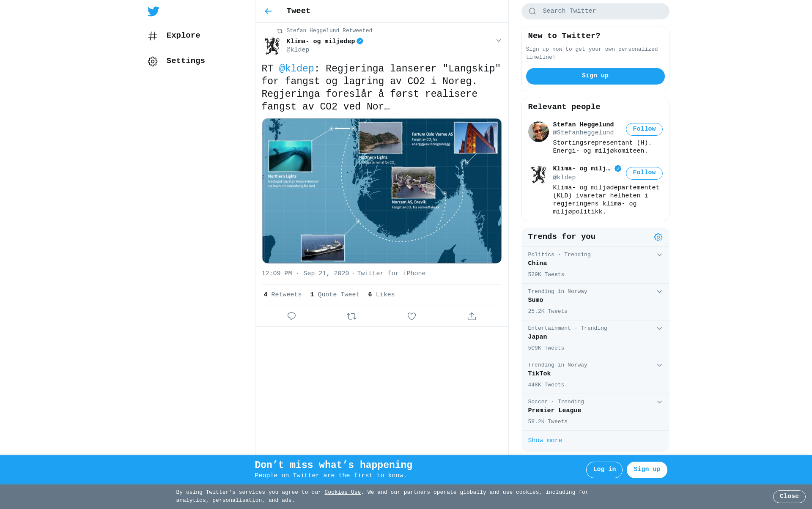
Task: Click @kldep handle under tweet author
Action: 298,50
